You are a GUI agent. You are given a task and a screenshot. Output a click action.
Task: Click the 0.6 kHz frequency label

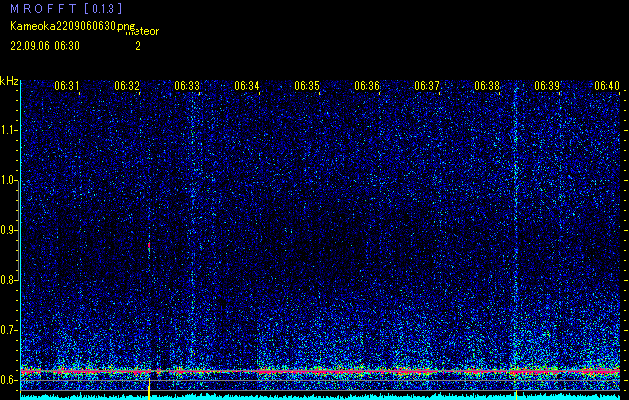pyautogui.click(x=9, y=380)
